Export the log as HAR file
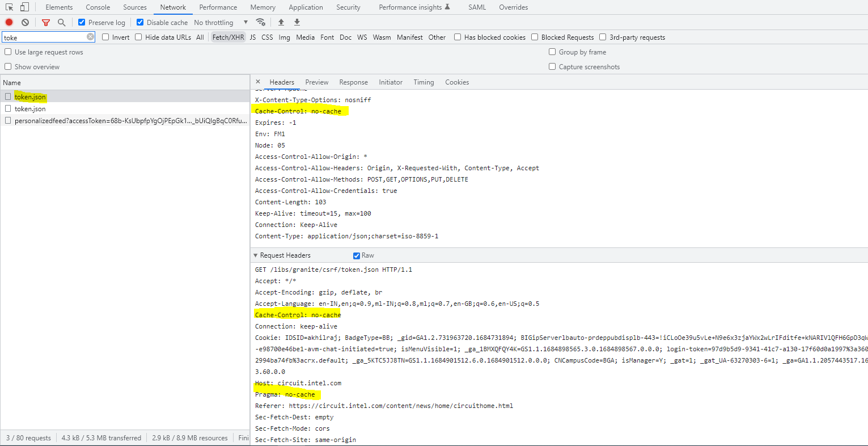Screen dimensions: 868x446 (297, 22)
